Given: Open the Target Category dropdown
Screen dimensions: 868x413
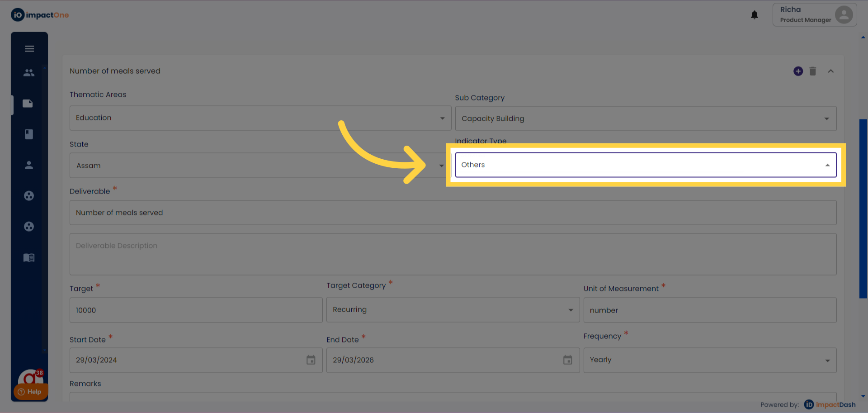Looking at the screenshot, I should 453,310.
